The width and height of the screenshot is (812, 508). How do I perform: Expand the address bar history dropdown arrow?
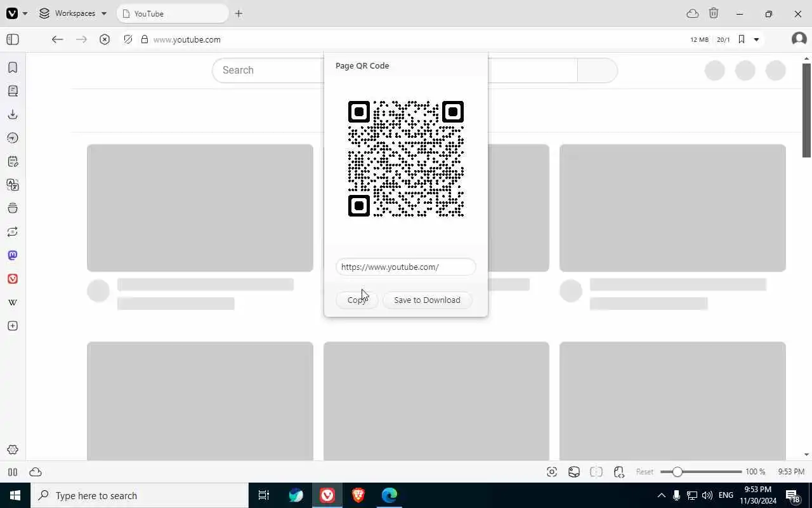(756, 39)
